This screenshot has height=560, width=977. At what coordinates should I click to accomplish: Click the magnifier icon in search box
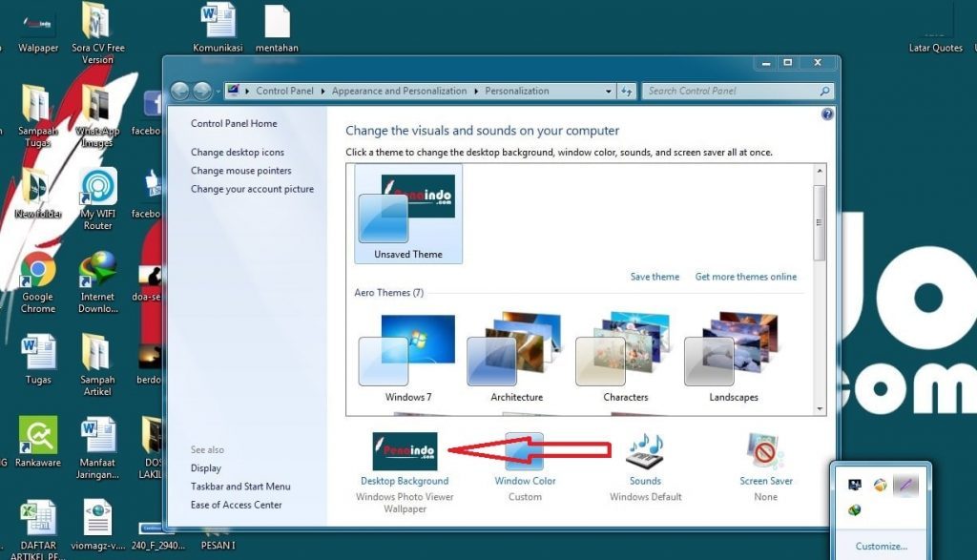(x=824, y=91)
